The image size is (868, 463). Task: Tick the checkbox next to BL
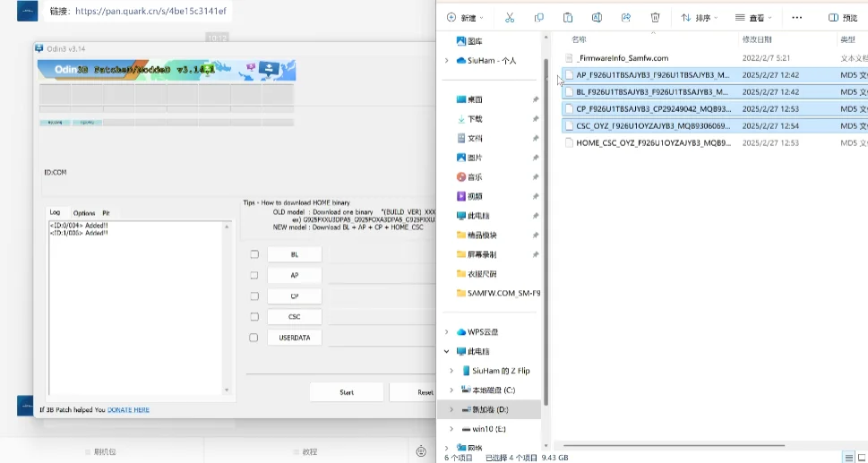[x=254, y=254]
